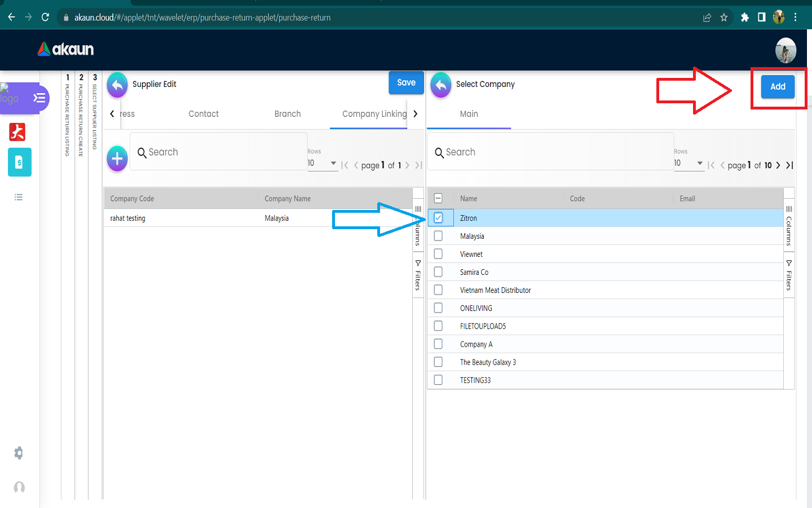Screen dimensions: 812x508
Task: Open the settings gear in sidebar
Action: point(19,453)
